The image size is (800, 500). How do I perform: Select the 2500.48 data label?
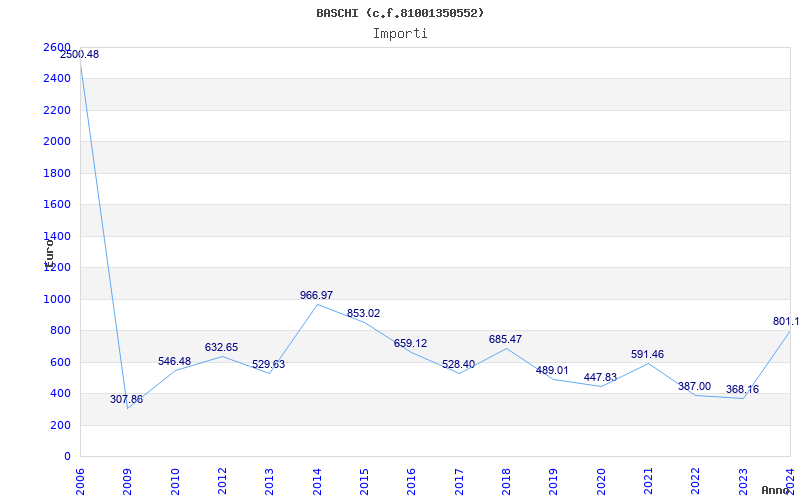click(79, 54)
